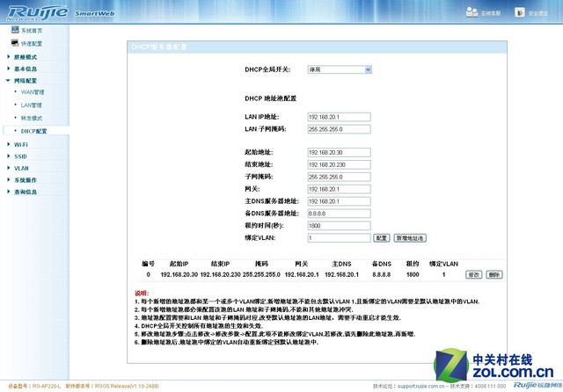Expand the 查询信息 menu
This screenshot has width=563, height=392.
click(x=26, y=192)
